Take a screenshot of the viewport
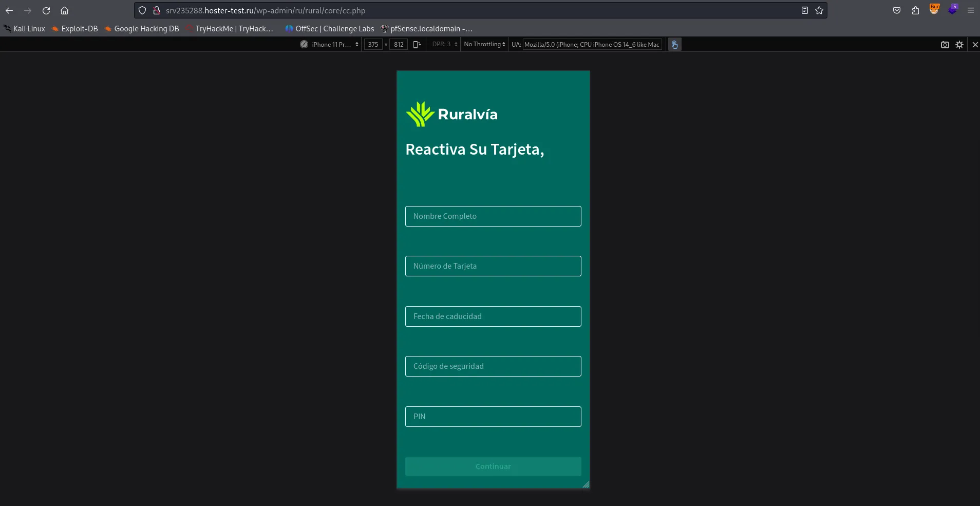This screenshot has width=980, height=506. click(945, 45)
